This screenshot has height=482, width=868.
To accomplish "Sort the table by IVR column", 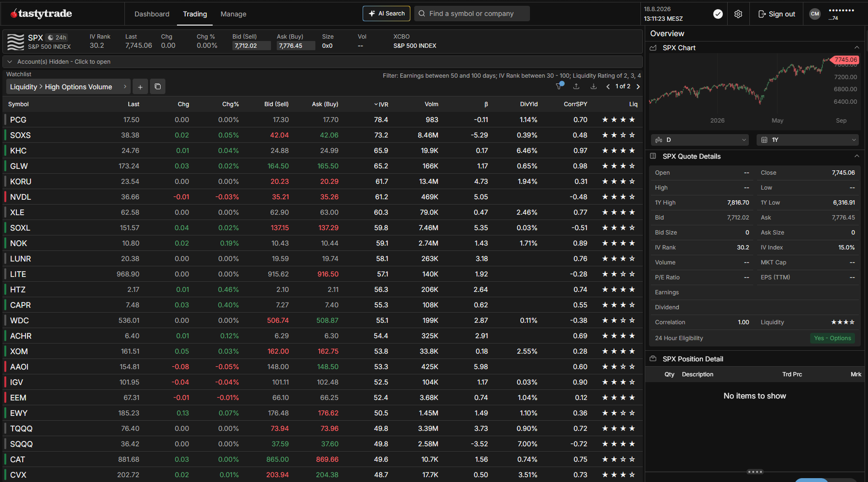I will pos(381,104).
